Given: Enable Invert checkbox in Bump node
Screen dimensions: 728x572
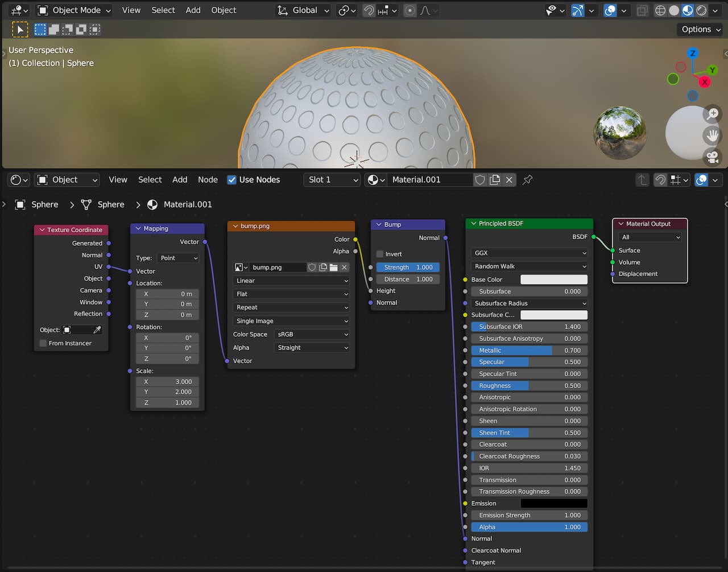Looking at the screenshot, I should (x=380, y=254).
